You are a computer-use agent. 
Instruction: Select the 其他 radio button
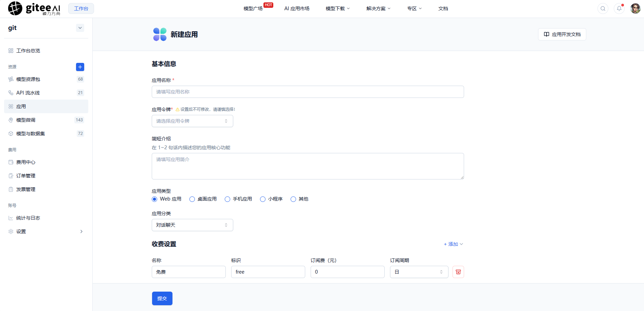(293, 199)
